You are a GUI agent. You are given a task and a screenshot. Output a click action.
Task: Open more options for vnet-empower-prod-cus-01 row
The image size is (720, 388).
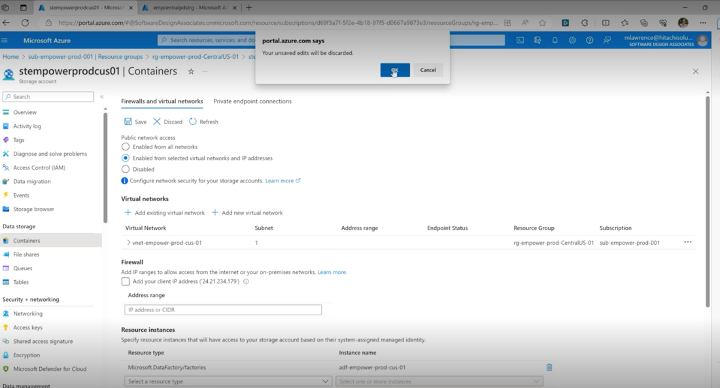[687, 242]
